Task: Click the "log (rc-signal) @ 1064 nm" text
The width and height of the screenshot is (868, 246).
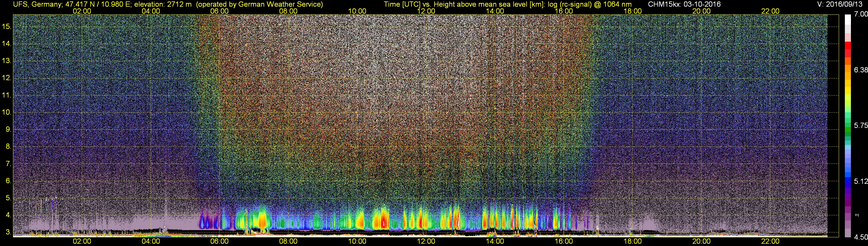Action: click(590, 4)
